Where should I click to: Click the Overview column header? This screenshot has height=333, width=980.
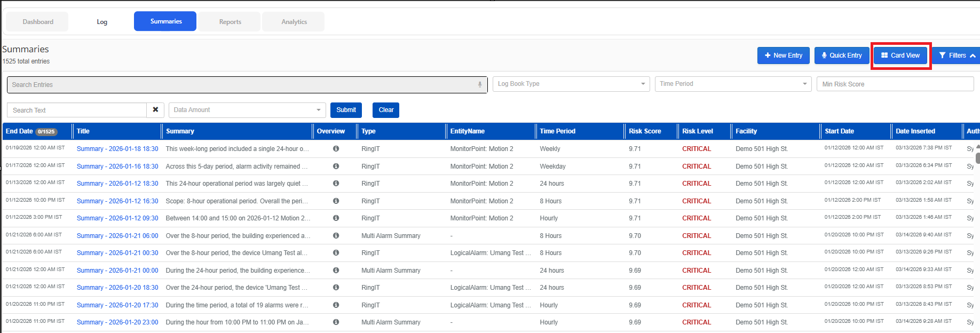point(330,131)
